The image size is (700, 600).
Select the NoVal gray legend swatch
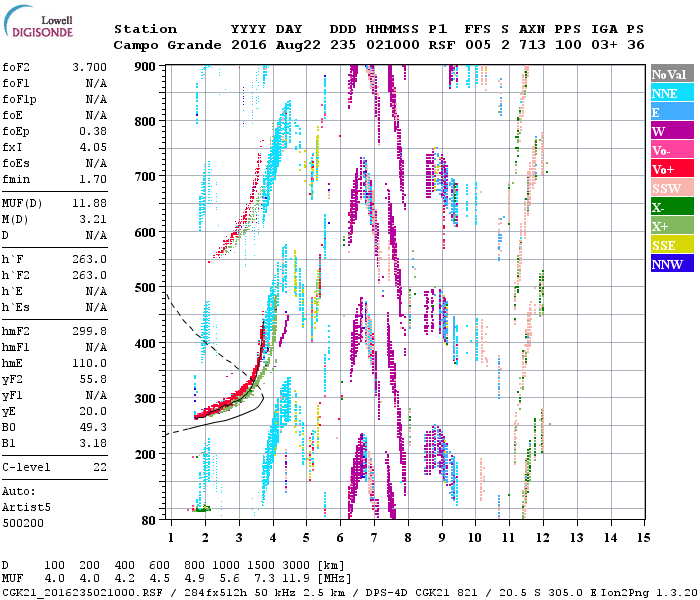tap(672, 74)
